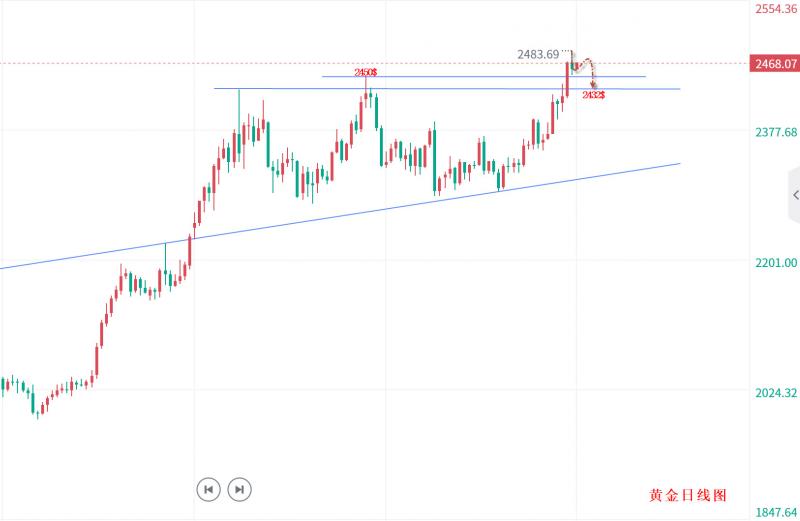The width and height of the screenshot is (800, 521).
Task: Click the green 2377.68 axis label
Action: tap(775, 133)
